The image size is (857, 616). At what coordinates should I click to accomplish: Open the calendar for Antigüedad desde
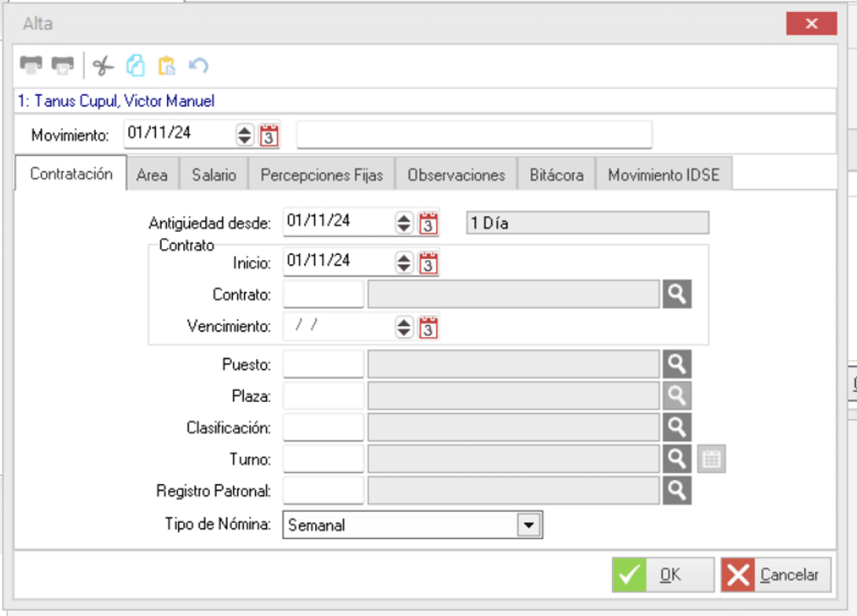(x=430, y=222)
